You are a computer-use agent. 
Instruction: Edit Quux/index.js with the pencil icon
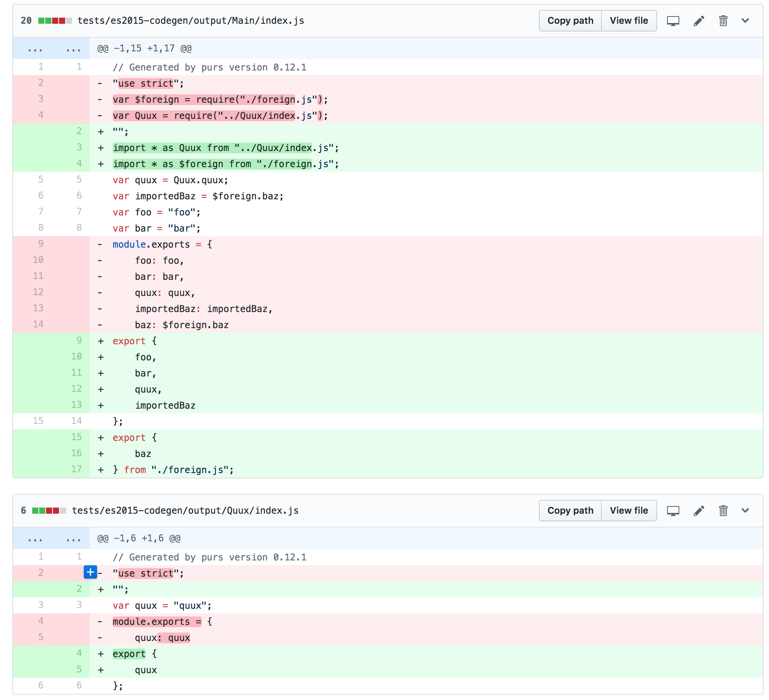(x=699, y=511)
